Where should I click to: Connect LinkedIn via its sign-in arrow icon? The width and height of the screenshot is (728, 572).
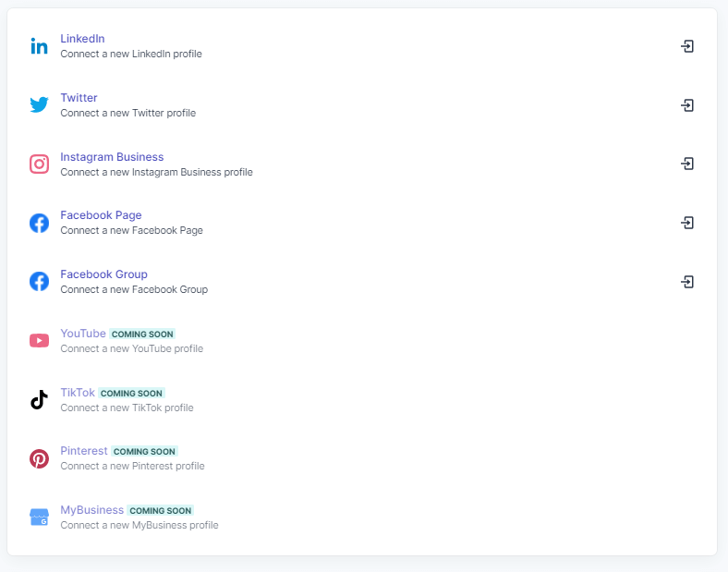pyautogui.click(x=687, y=46)
